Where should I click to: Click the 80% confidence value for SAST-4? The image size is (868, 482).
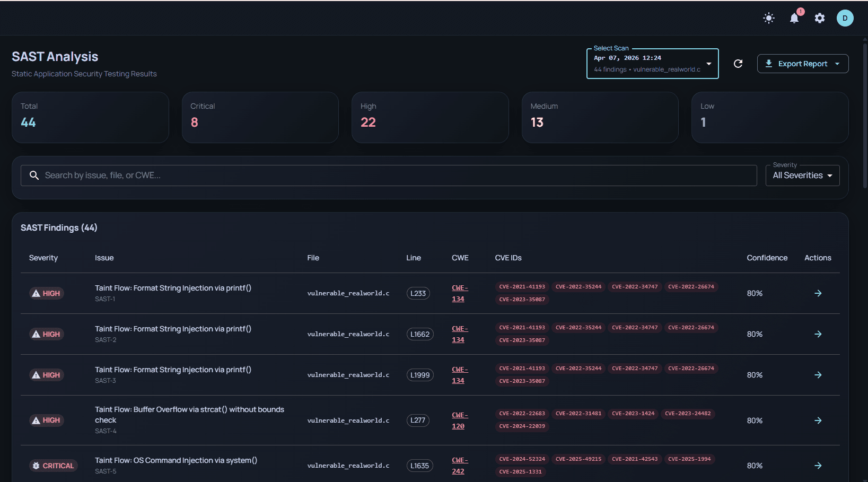pos(755,420)
